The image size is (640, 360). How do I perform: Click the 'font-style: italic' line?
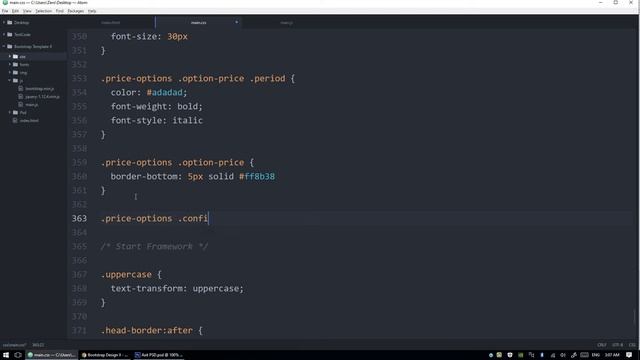point(157,120)
